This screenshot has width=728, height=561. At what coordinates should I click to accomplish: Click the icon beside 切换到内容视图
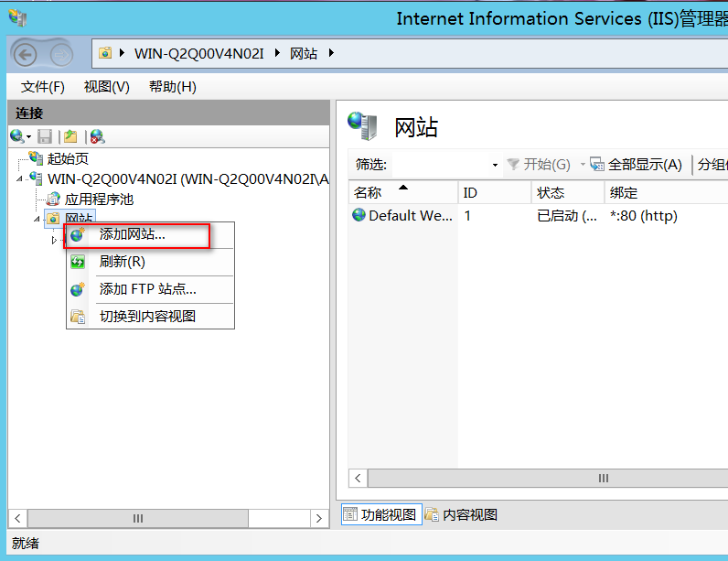78,317
